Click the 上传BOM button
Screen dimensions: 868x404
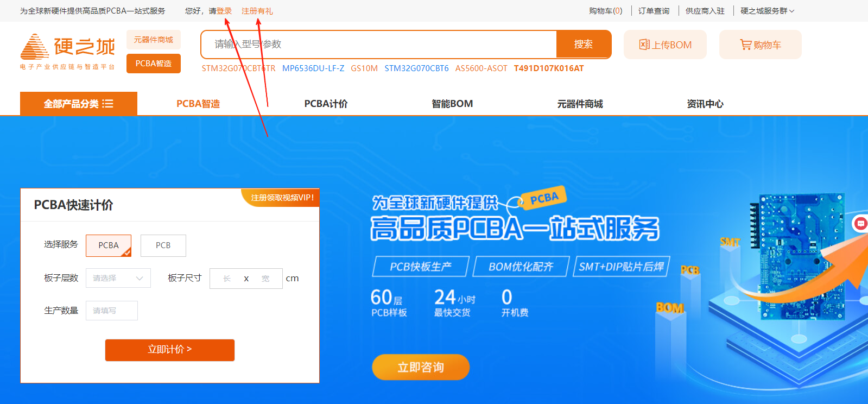click(x=665, y=45)
